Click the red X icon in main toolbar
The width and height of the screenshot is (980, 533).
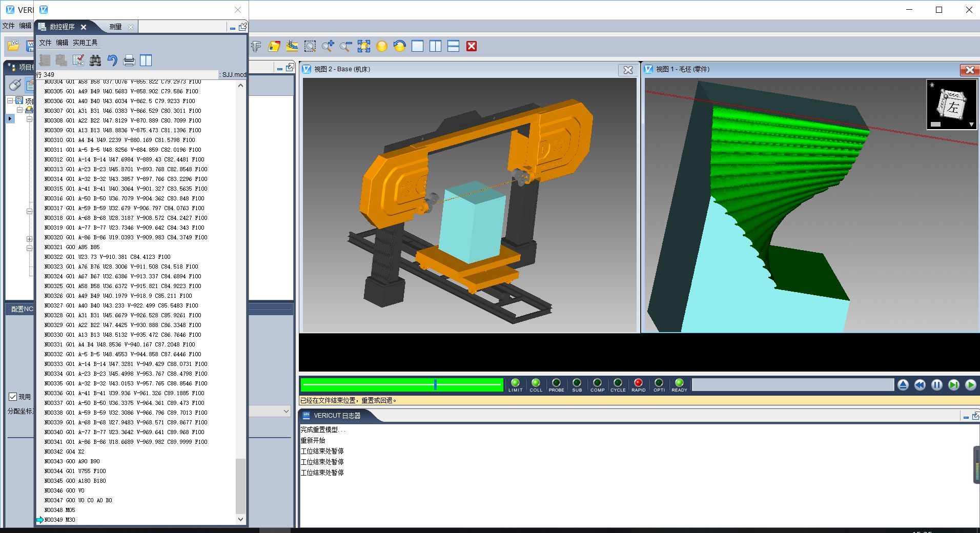click(x=472, y=47)
